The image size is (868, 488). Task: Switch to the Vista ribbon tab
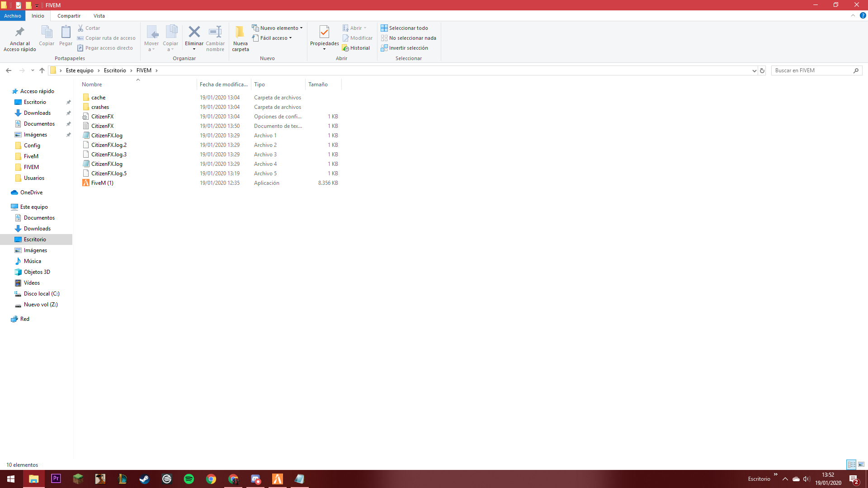point(99,16)
